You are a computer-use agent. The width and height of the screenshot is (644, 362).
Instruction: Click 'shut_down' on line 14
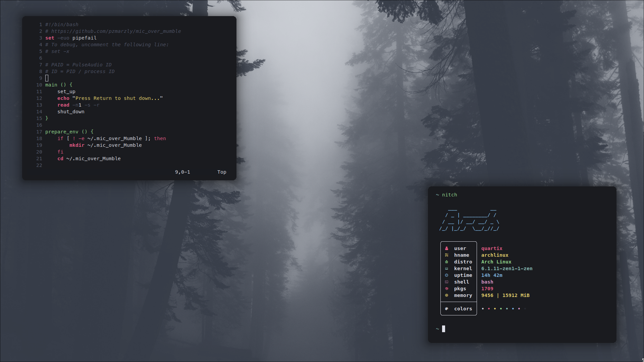pos(71,112)
